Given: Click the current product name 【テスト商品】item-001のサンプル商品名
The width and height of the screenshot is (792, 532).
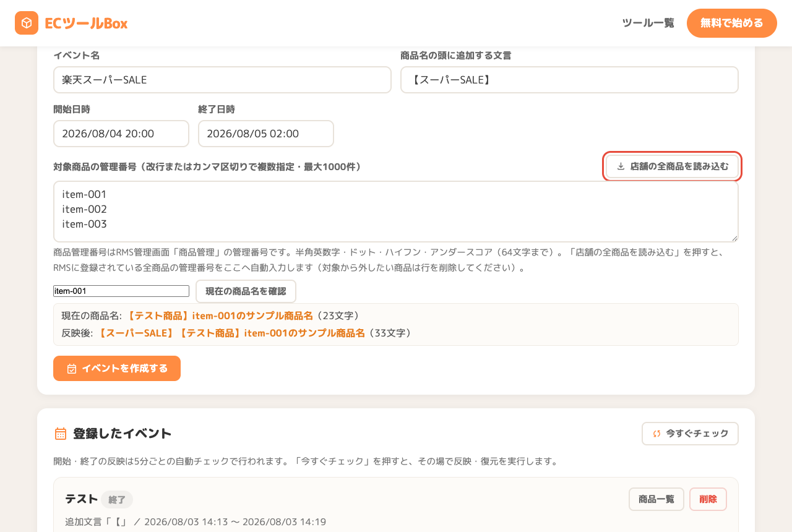Looking at the screenshot, I should [x=219, y=315].
